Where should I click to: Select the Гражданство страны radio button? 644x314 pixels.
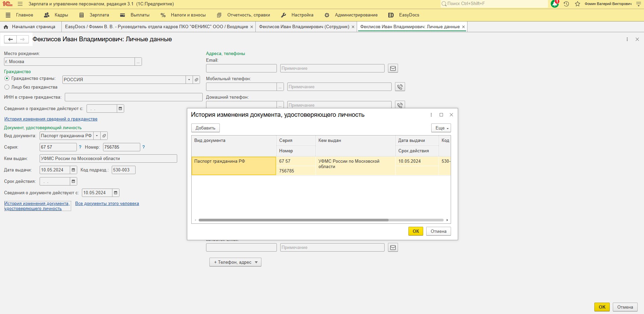(x=7, y=78)
